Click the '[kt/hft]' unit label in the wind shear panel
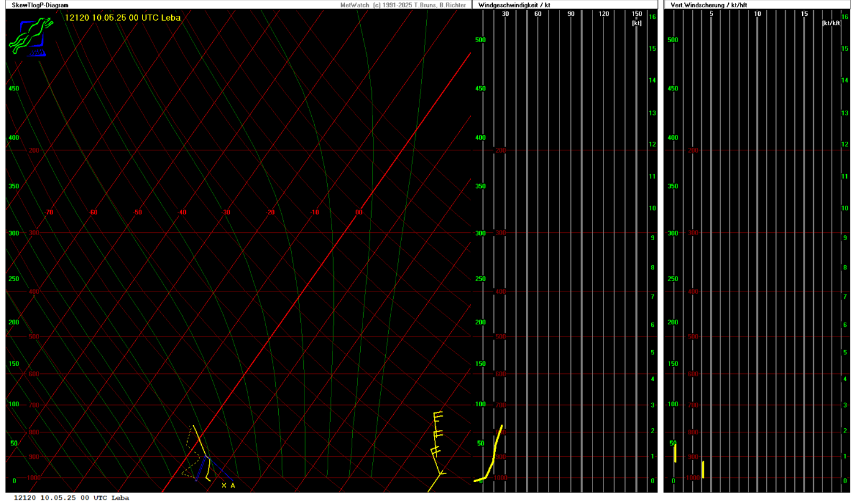The image size is (856, 504). (832, 23)
